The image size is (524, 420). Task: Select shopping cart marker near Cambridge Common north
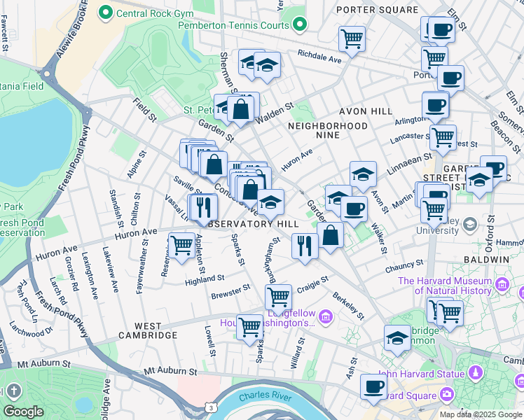[450, 314]
